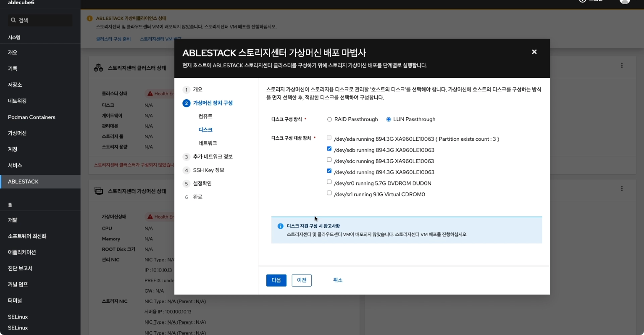This screenshot has height=335, width=644.
Task: Go to step 3 추가 네트워크 정보
Action: pyautogui.click(x=208, y=157)
